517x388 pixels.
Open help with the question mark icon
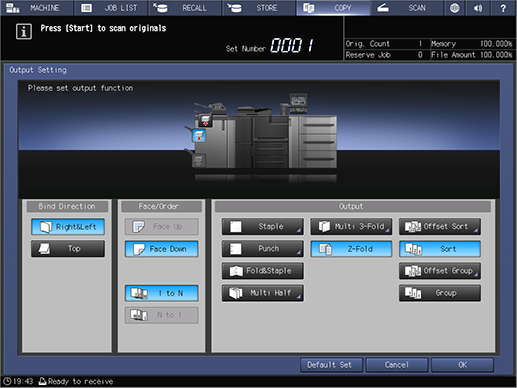(x=503, y=8)
